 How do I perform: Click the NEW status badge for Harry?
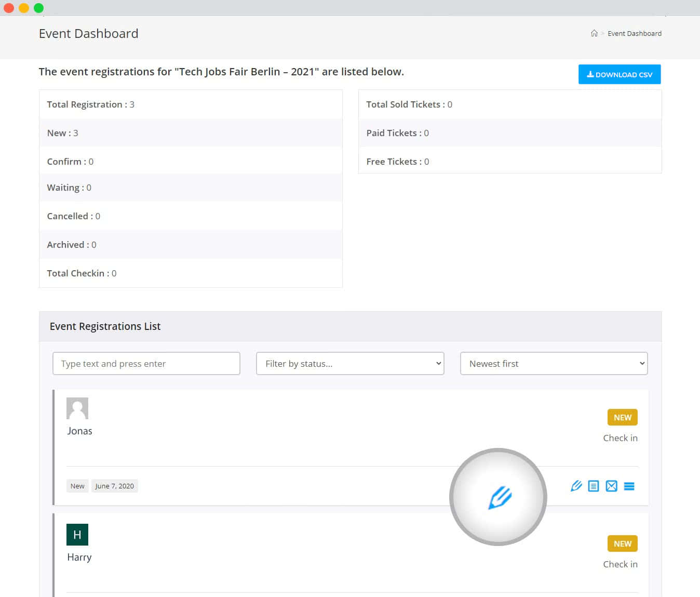pos(622,543)
